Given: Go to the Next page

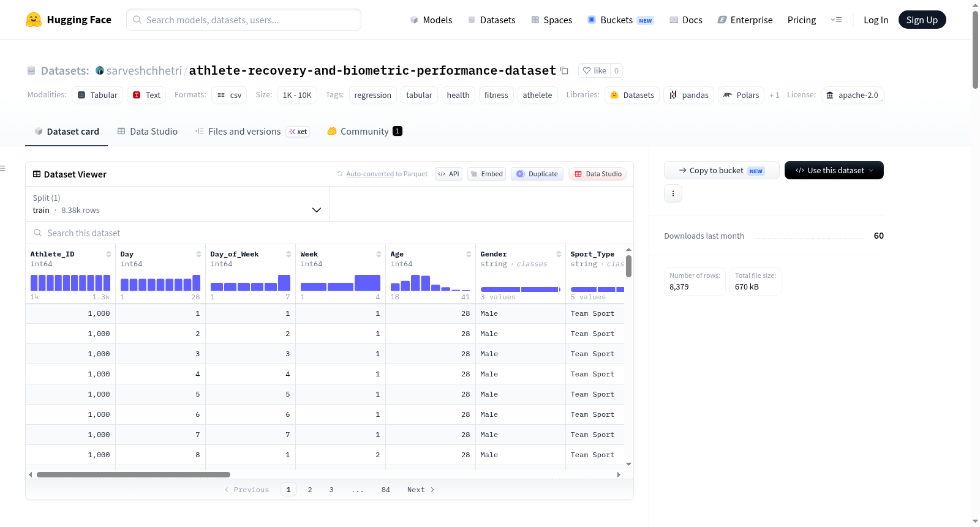Looking at the screenshot, I should pyautogui.click(x=421, y=490).
